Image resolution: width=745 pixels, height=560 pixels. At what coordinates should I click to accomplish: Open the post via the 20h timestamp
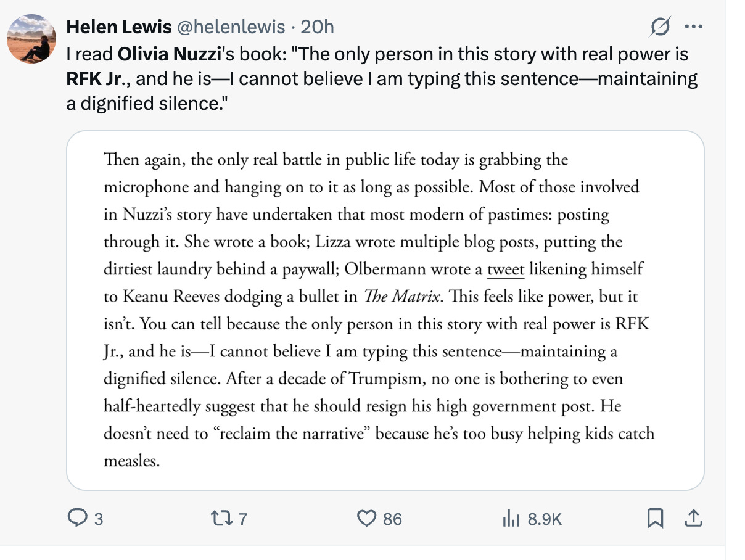tap(317, 27)
